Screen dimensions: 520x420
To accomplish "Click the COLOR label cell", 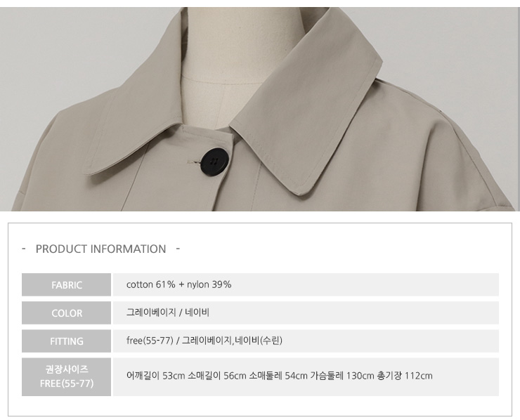I will coord(66,313).
